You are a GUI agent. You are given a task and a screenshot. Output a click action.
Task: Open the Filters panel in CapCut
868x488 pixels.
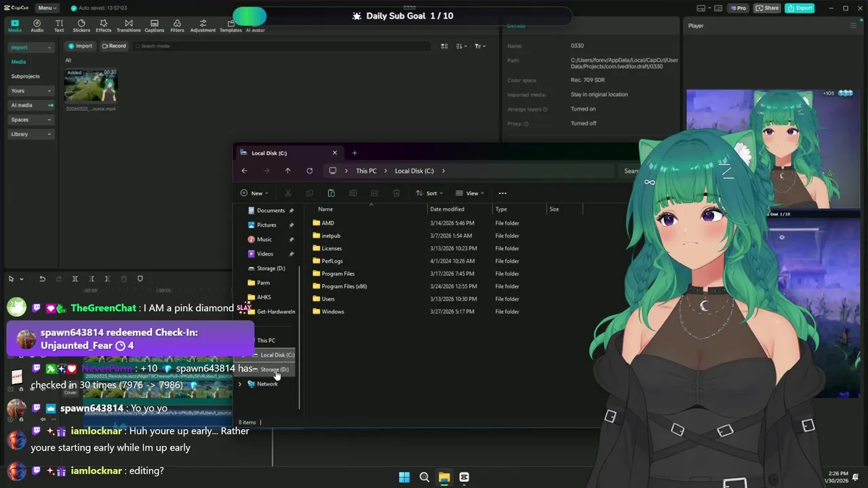[177, 26]
